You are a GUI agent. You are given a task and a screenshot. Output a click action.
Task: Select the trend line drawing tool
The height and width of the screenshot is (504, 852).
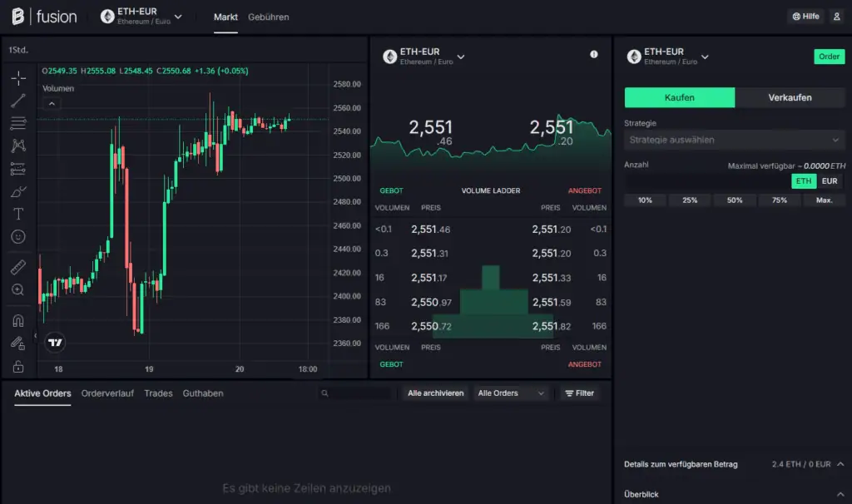(x=18, y=101)
